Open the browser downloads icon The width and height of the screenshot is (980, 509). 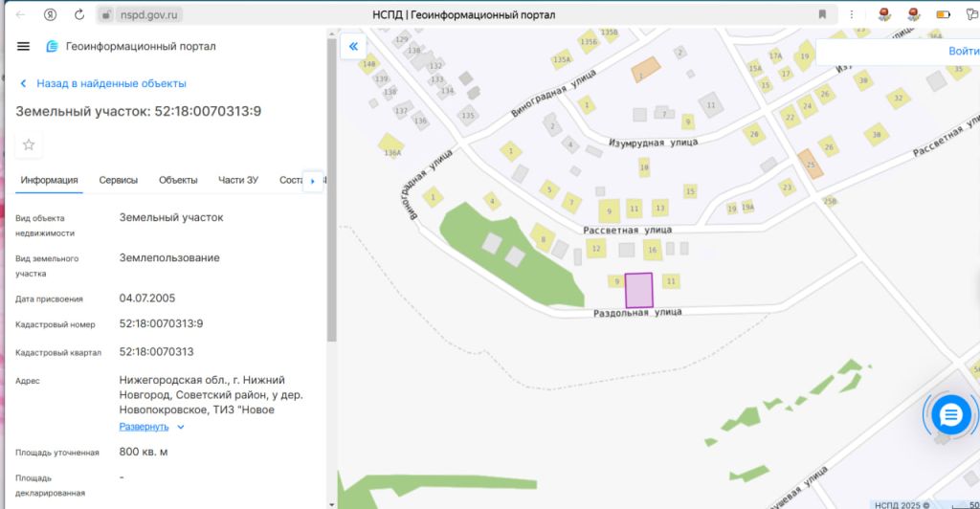pos(970,14)
